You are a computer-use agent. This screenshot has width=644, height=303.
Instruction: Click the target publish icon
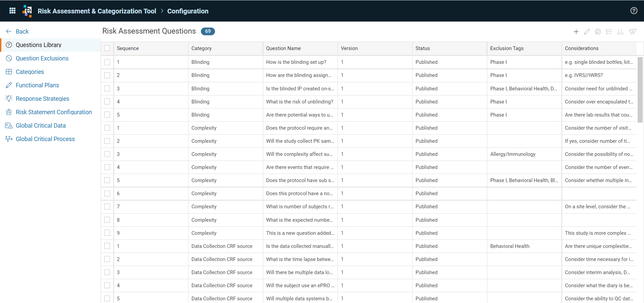click(x=598, y=32)
